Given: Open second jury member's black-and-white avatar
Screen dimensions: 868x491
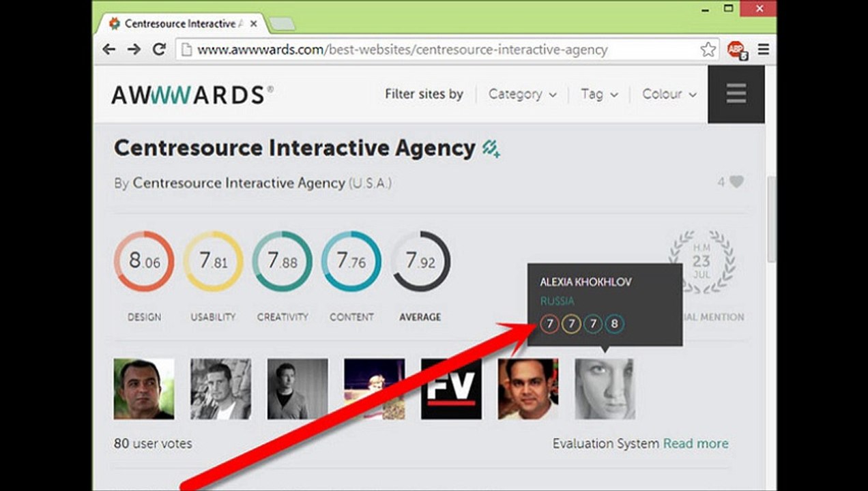Looking at the screenshot, I should point(220,389).
